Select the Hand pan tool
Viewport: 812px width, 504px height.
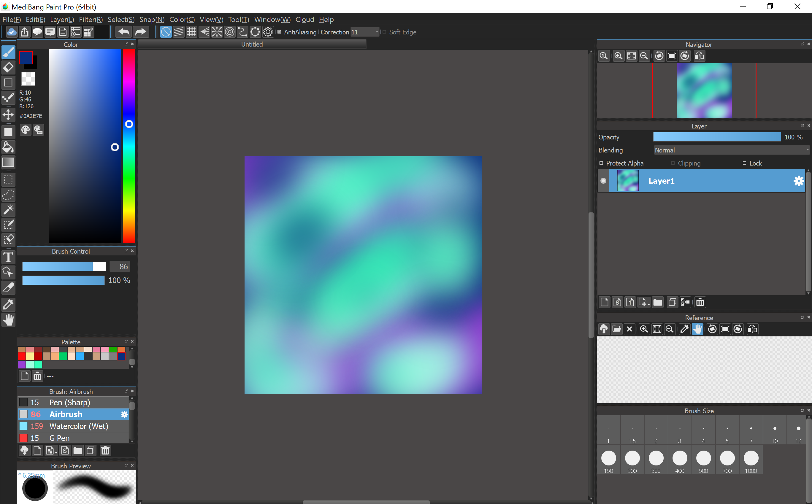coord(8,320)
